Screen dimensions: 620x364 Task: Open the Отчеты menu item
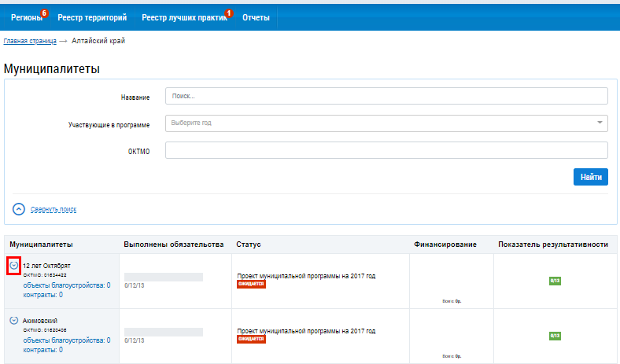coord(256,17)
